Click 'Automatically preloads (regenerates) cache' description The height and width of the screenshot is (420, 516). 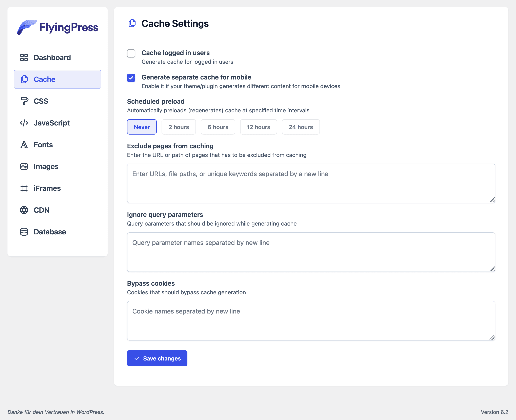click(x=218, y=110)
